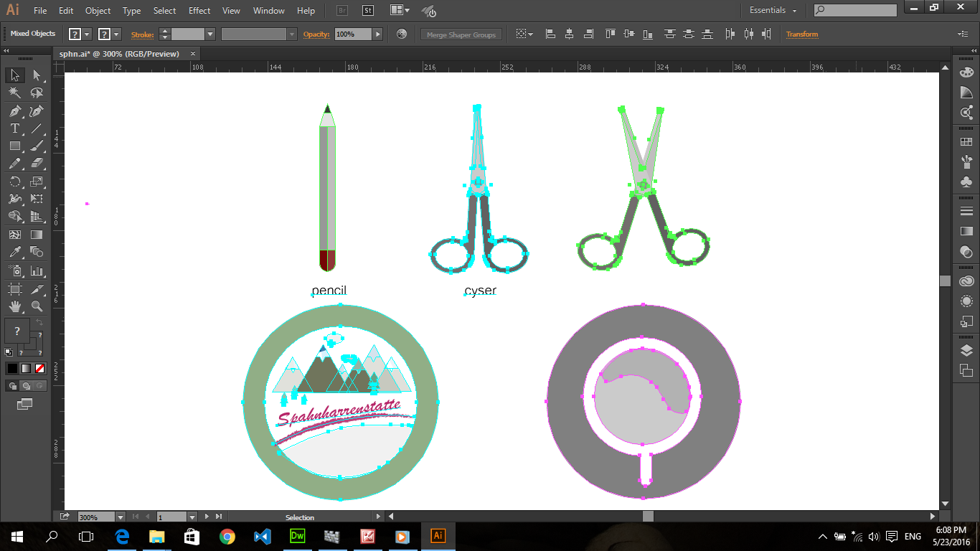The image size is (980, 551).
Task: Select the Eraser tool
Action: 37,164
